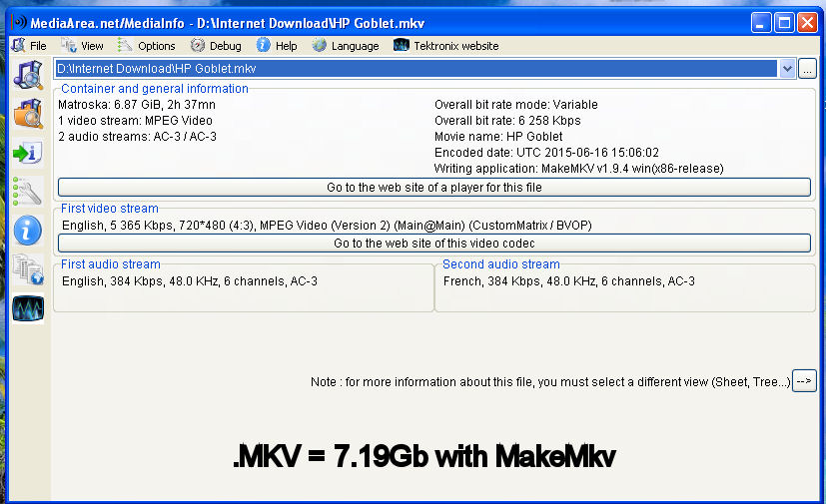
Task: Click '1 video stream: MPEG Video' text
Action: (x=136, y=121)
